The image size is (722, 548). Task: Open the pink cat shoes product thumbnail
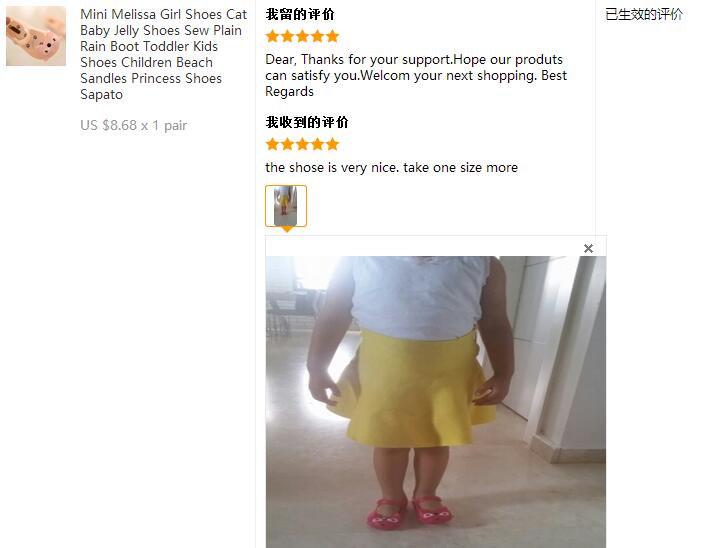click(36, 36)
